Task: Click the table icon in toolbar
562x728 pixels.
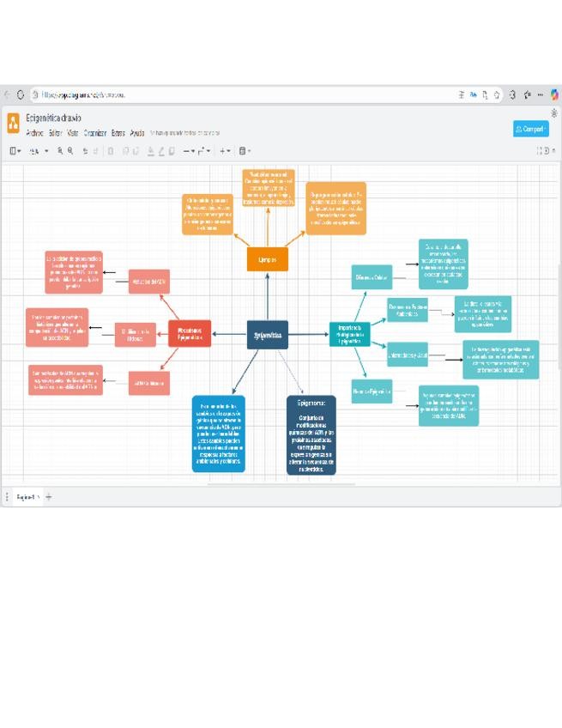Action: pos(242,151)
